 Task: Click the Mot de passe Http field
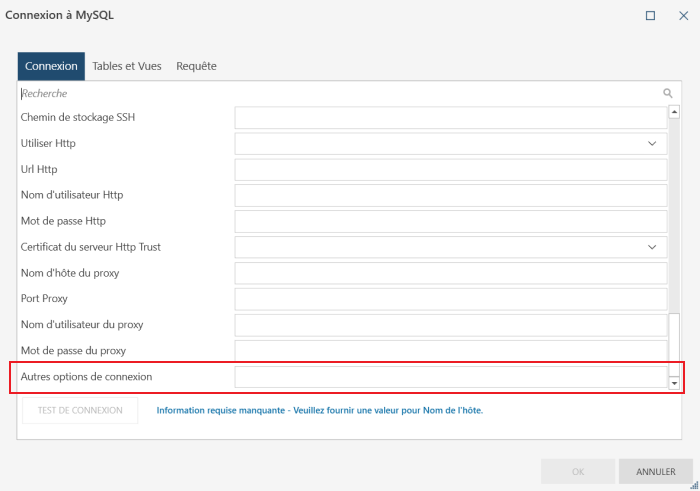coord(451,221)
